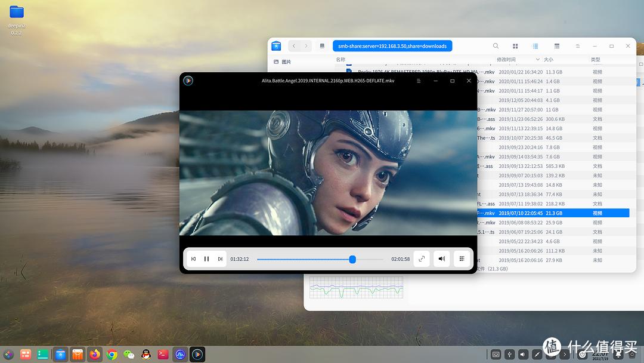Click the forward navigation arrow in file manager

pyautogui.click(x=308, y=45)
